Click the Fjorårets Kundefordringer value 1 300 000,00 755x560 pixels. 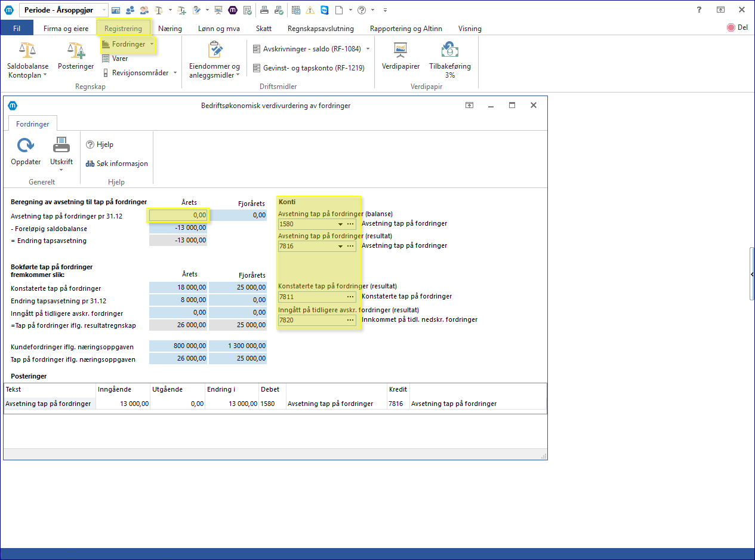(x=238, y=346)
